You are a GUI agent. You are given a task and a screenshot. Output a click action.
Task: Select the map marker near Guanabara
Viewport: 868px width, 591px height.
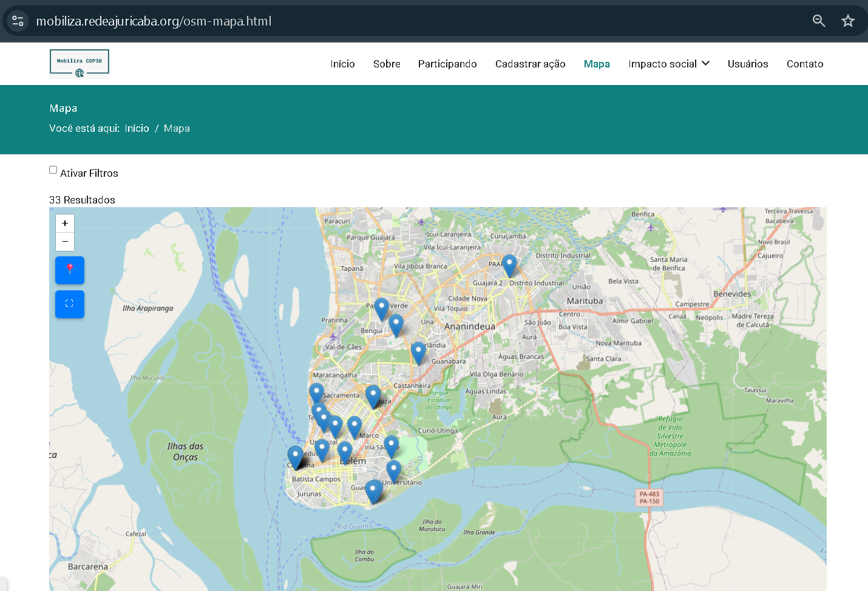point(418,353)
